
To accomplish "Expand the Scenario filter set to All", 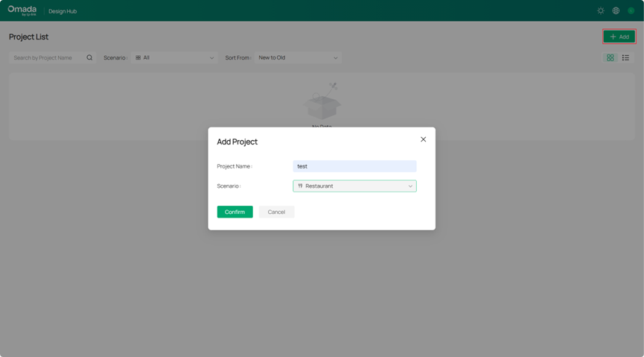I will point(174,57).
